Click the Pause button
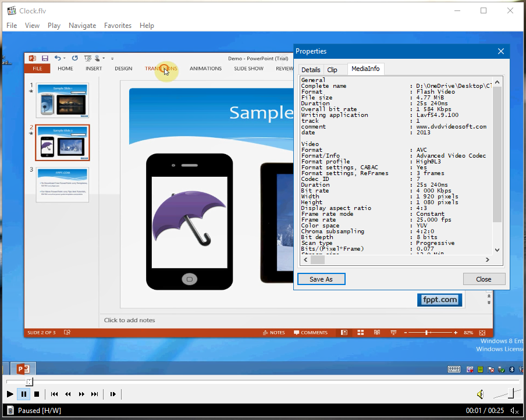Image resolution: width=526 pixels, height=420 pixels. 23,394
